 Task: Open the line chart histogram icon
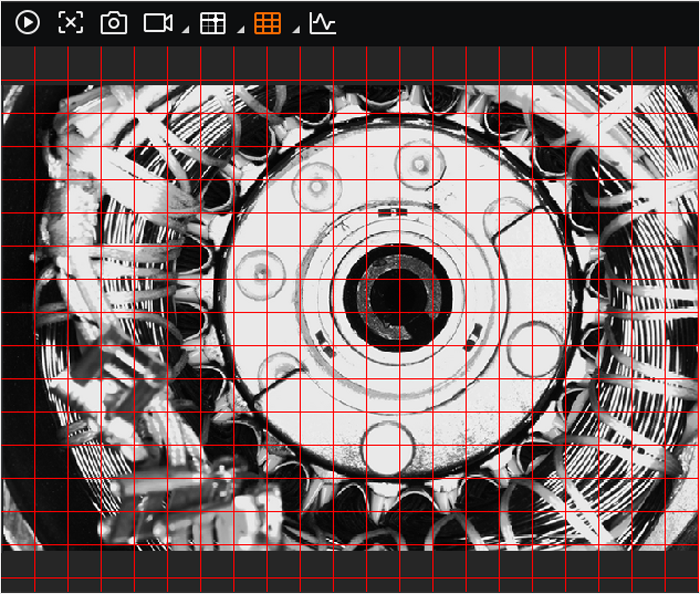322,23
